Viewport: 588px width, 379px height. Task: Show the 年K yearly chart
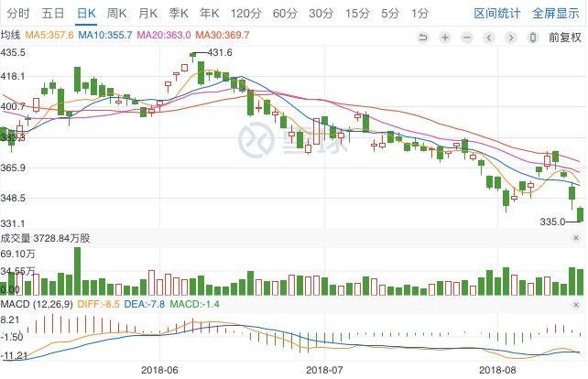209,14
